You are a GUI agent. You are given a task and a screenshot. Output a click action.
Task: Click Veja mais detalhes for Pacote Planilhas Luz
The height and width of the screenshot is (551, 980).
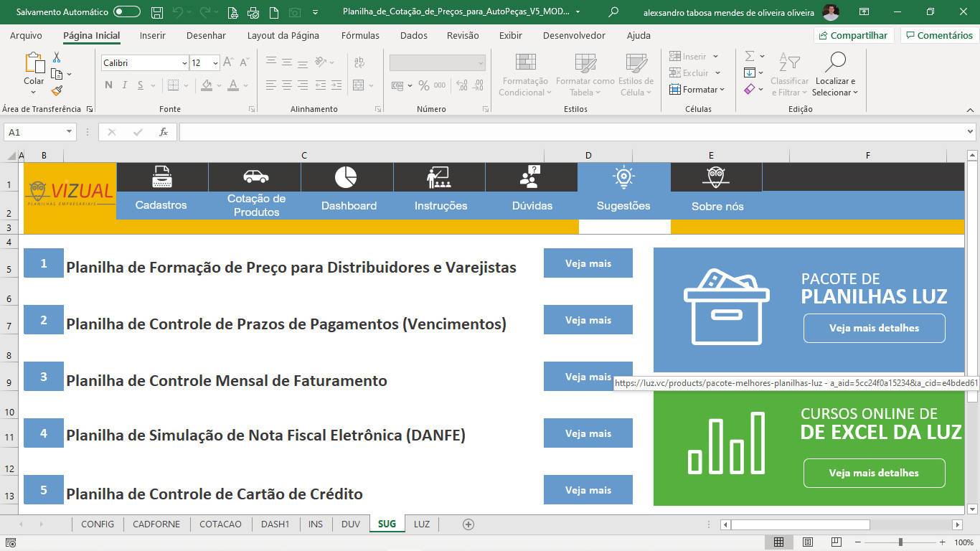point(874,328)
